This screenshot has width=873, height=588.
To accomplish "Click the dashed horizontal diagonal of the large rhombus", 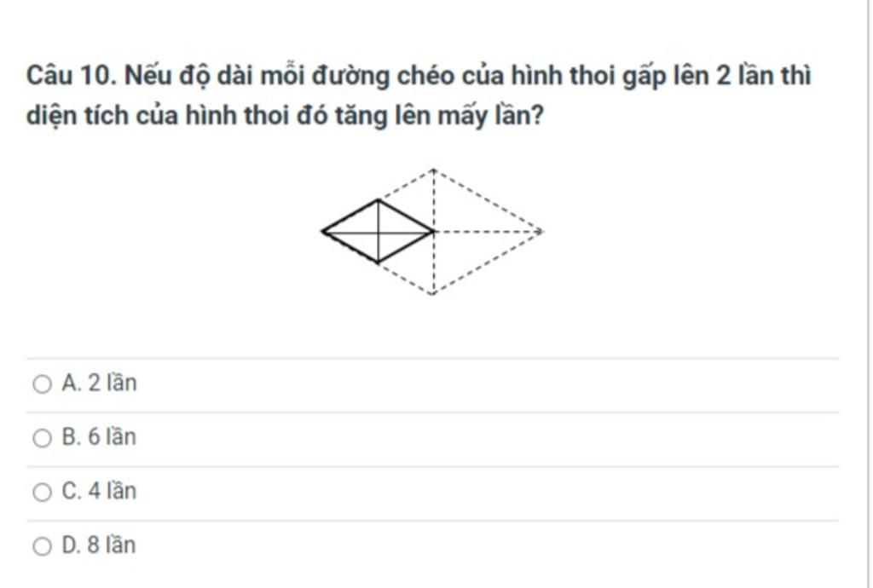I will click(x=487, y=231).
